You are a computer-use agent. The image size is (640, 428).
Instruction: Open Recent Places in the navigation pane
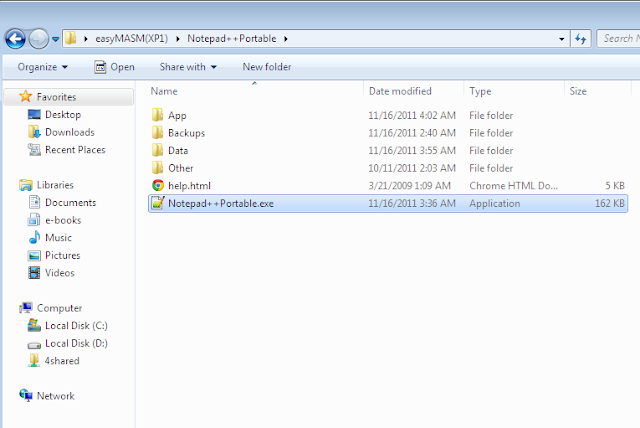coord(75,150)
